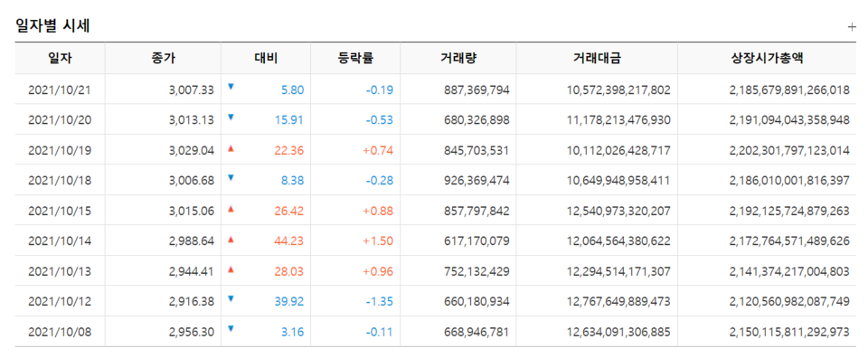Click the 등락률 column header
The height and width of the screenshot is (358, 868).
click(355, 58)
